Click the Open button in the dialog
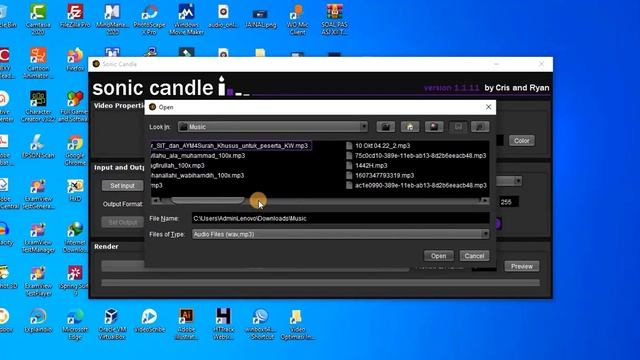 tap(438, 256)
